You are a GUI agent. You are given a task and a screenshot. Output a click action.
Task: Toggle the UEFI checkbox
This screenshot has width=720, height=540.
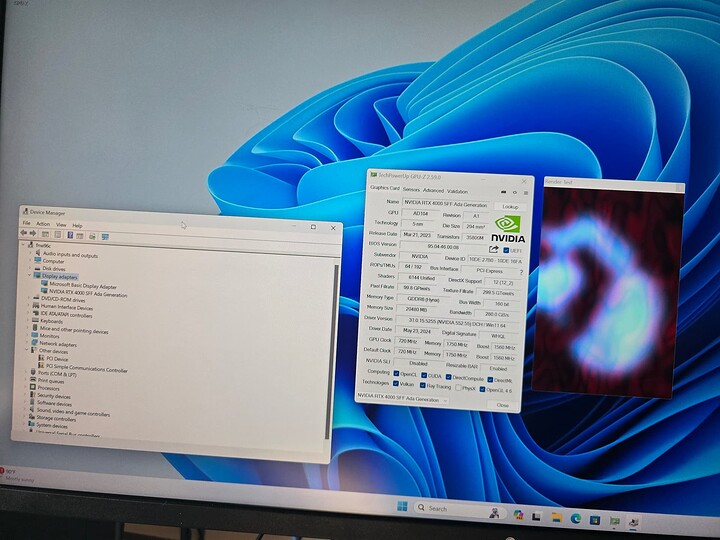click(x=507, y=250)
